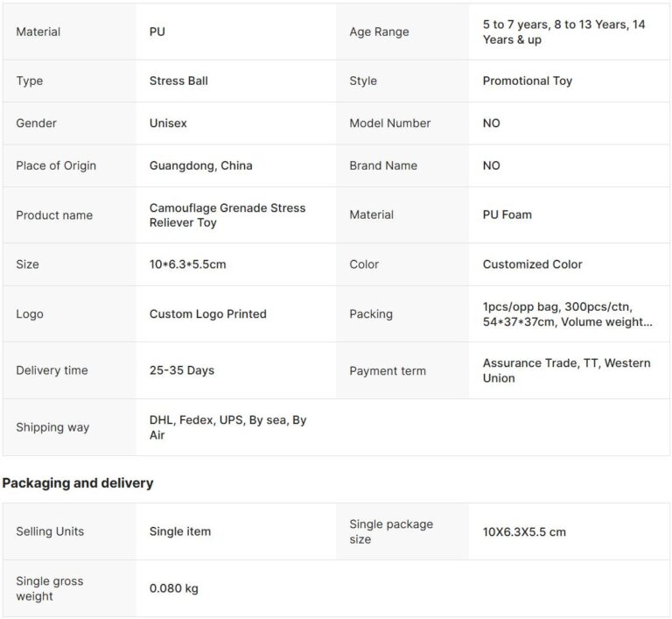The image size is (672, 619).
Task: Select the "Single item" selling units value
Action: [179, 531]
